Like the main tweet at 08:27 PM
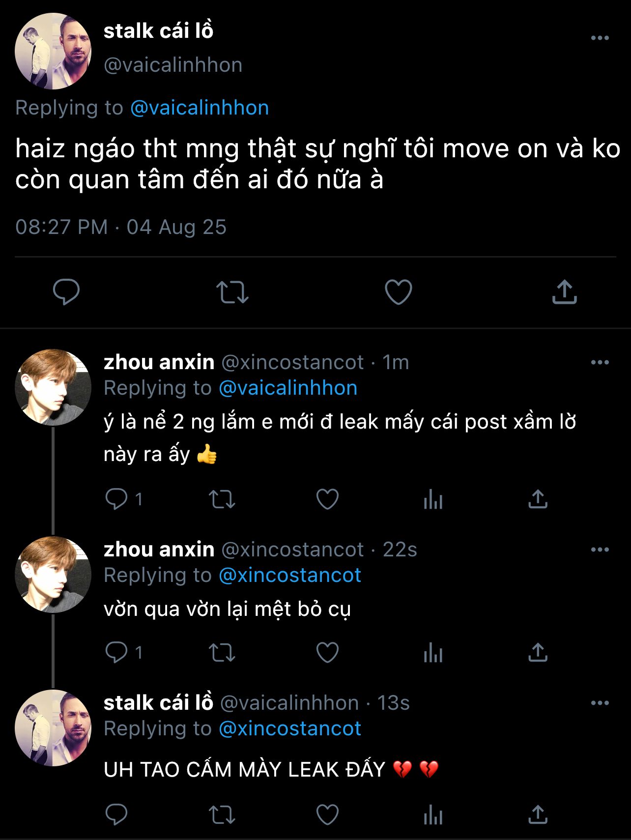 pyautogui.click(x=398, y=292)
